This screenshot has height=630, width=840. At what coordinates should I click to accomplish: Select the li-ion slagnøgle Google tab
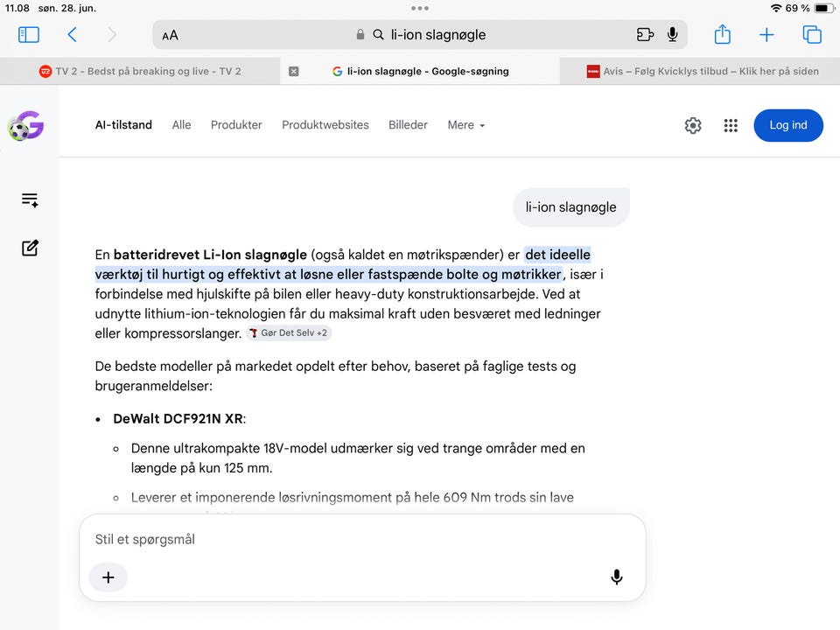click(421, 71)
